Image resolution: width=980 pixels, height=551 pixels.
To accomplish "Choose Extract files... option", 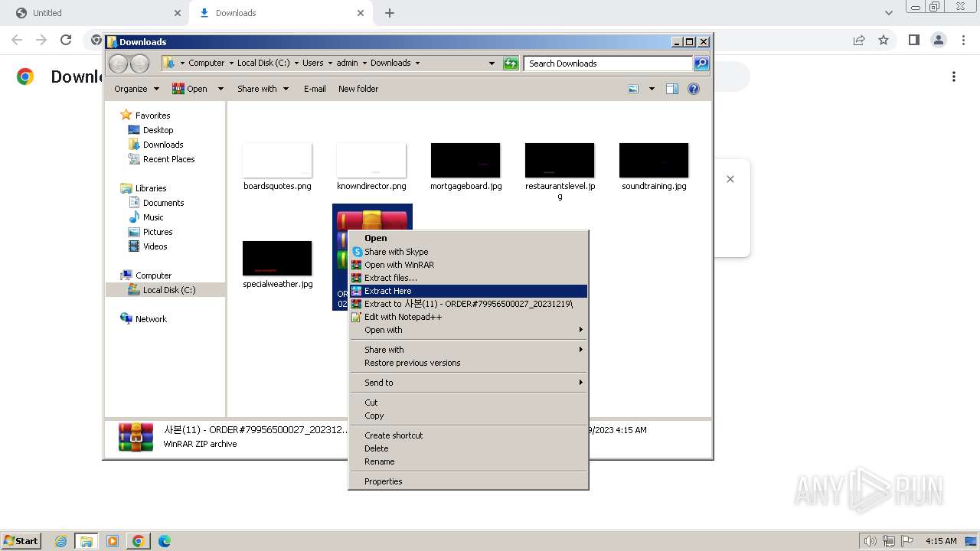I will (x=468, y=278).
